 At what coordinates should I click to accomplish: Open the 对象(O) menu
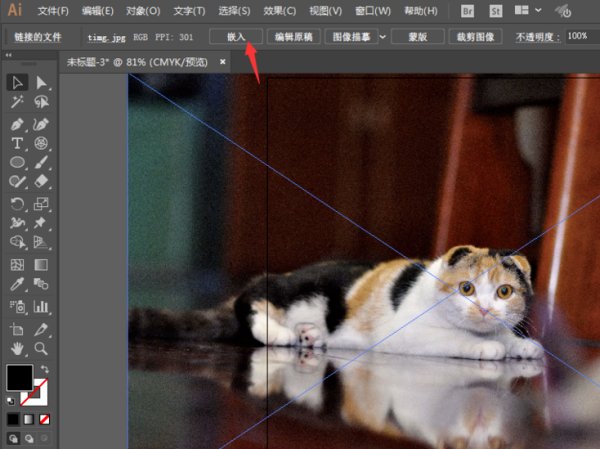click(143, 11)
